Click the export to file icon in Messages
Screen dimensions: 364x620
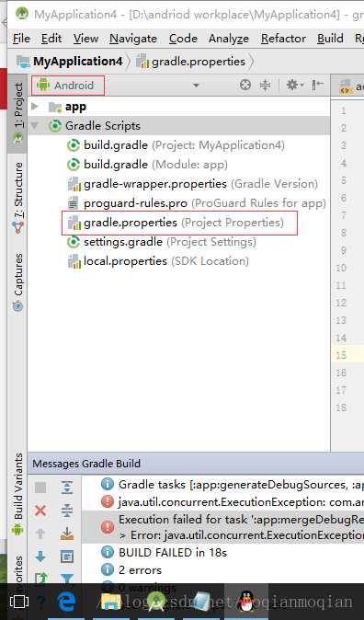67,534
